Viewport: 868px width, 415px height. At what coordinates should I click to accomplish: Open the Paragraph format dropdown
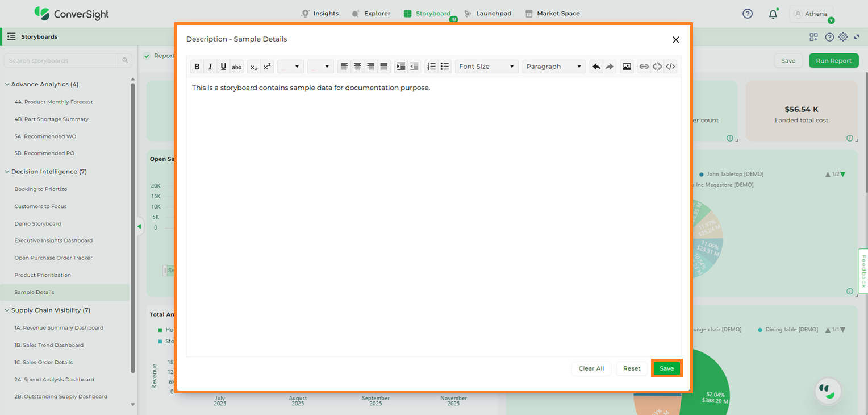554,67
